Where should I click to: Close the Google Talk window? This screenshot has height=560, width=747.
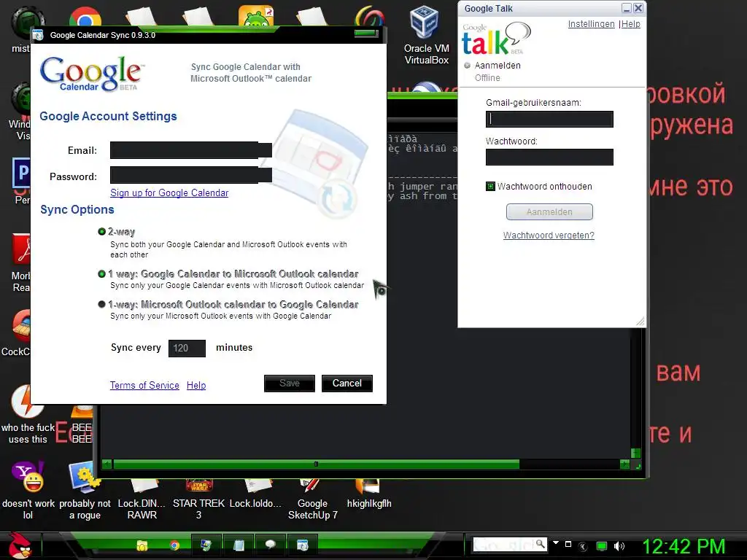pyautogui.click(x=638, y=8)
